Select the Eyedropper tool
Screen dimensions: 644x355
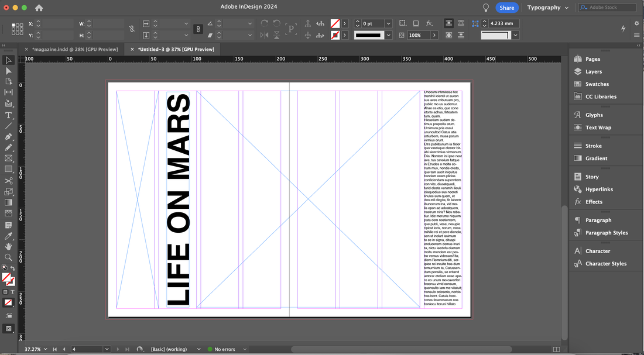pos(8,236)
